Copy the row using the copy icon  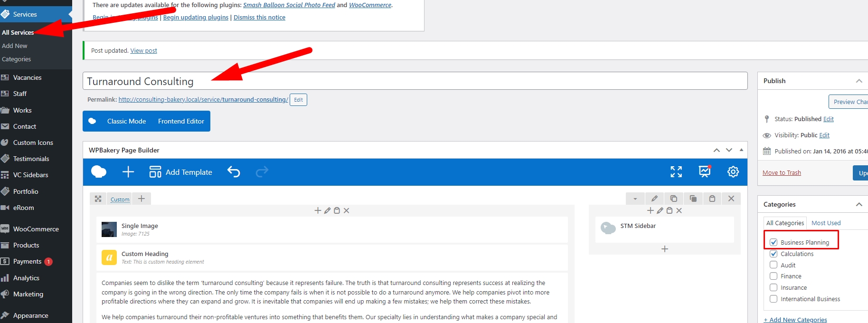tap(693, 199)
